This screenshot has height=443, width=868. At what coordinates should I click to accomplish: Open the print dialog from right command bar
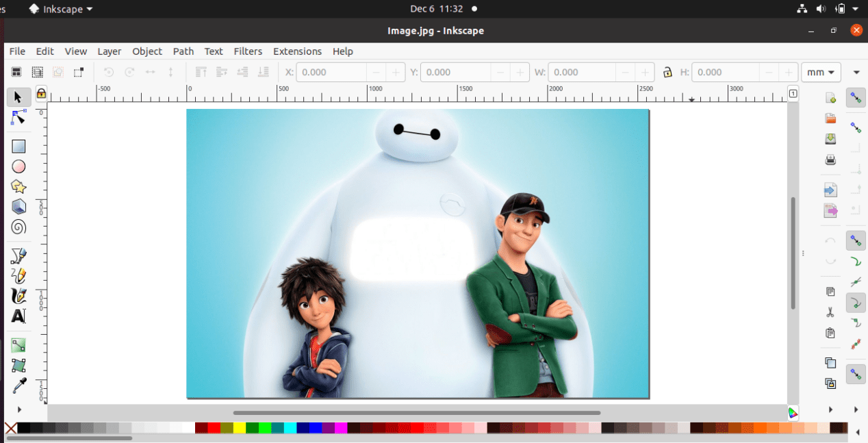click(830, 160)
